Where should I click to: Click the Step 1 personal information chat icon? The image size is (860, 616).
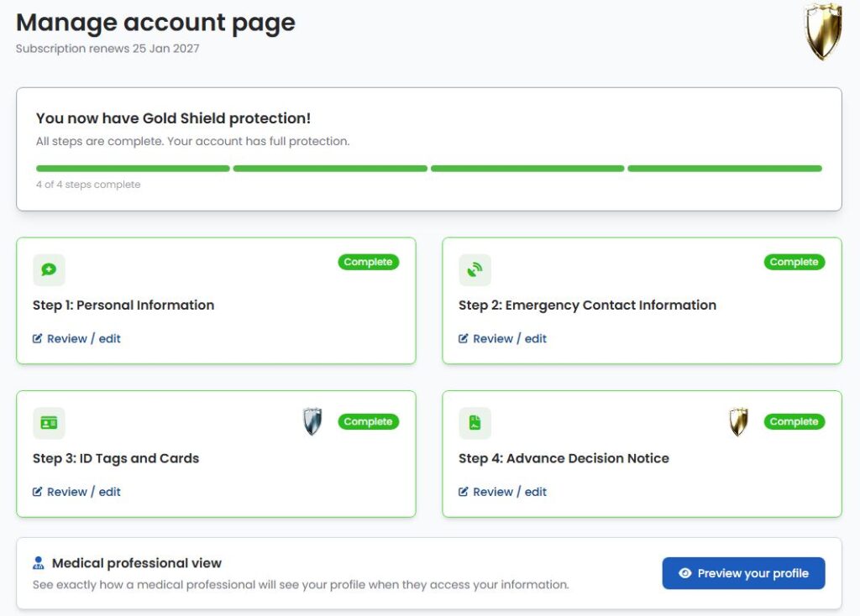click(49, 269)
